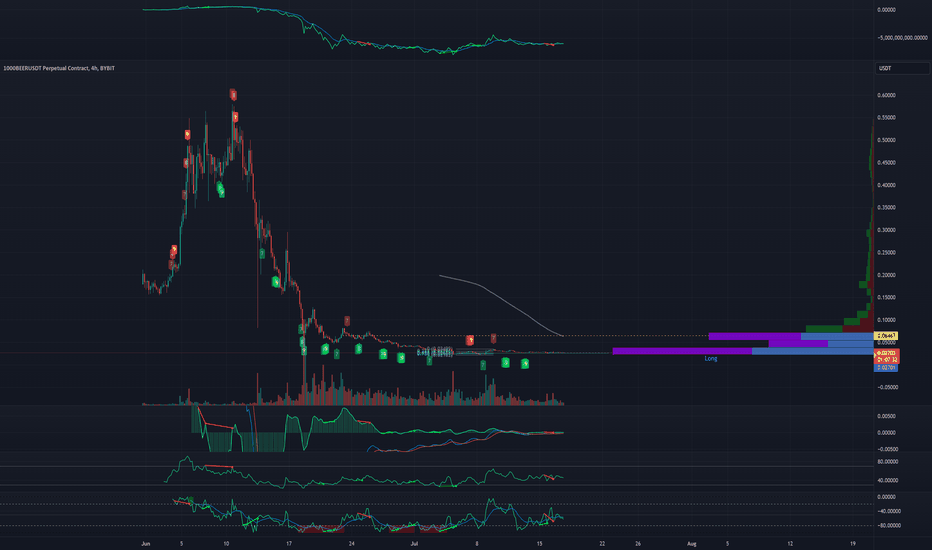Click the red current-price label on price axis
932x550 pixels.
(887, 356)
